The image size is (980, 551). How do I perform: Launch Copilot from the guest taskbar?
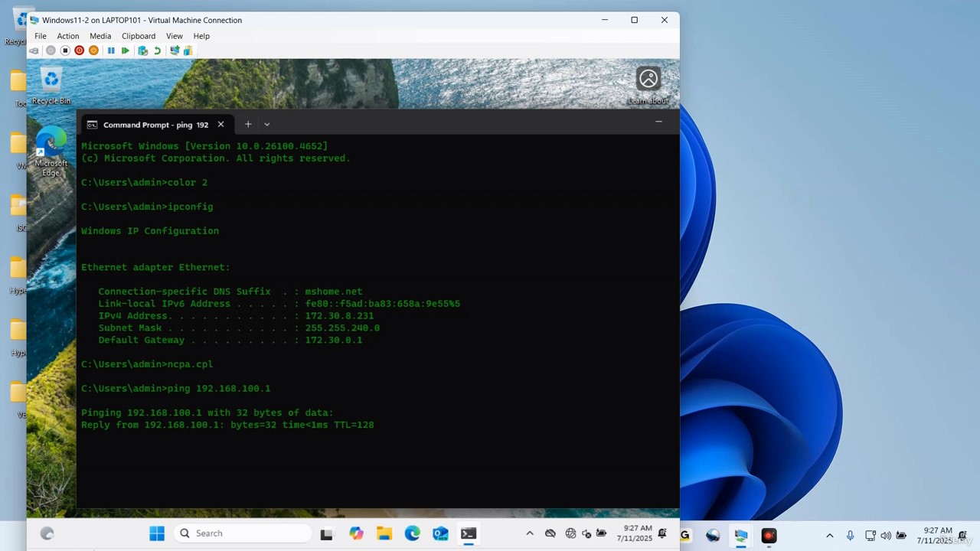pyautogui.click(x=356, y=533)
